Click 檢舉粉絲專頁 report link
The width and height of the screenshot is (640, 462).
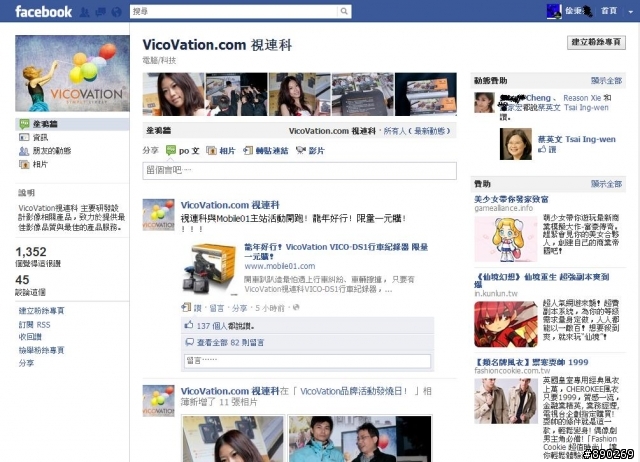42,350
